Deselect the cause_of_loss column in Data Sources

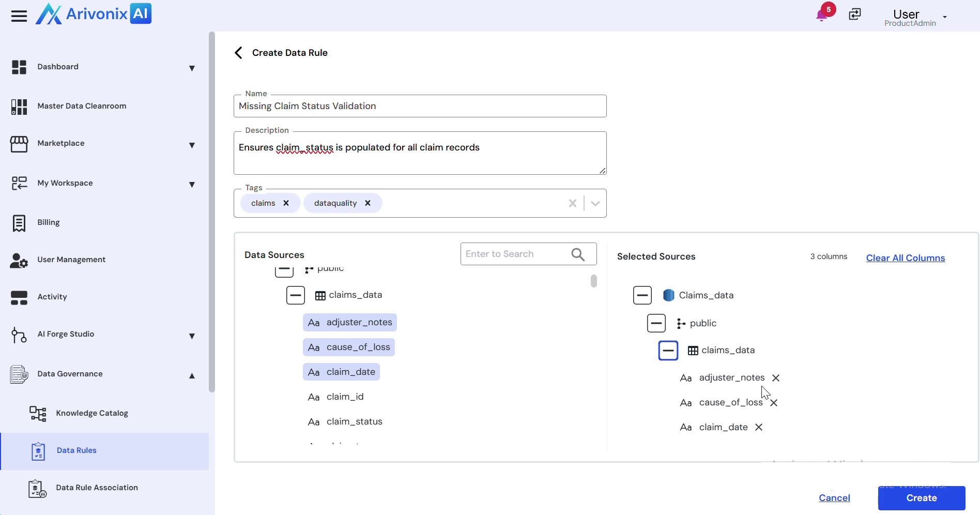(x=358, y=347)
